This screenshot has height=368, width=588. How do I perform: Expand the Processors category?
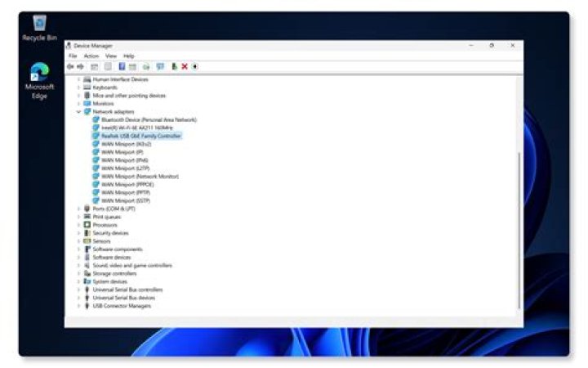[78, 225]
